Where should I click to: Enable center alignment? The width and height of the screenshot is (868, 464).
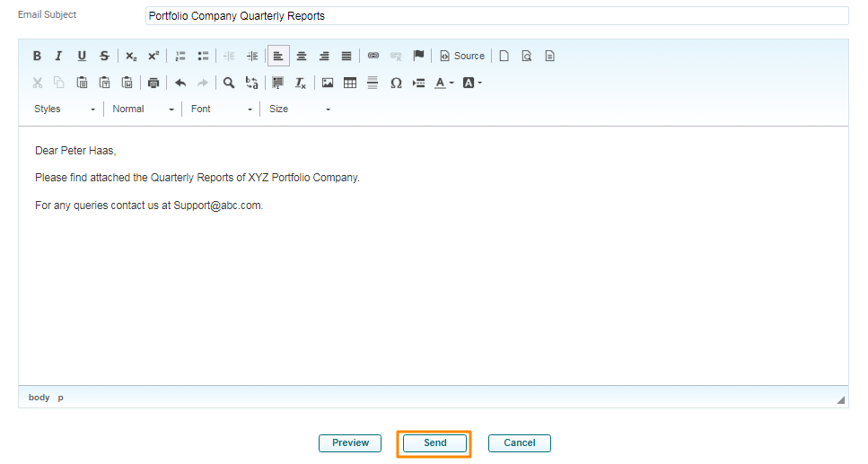point(302,56)
